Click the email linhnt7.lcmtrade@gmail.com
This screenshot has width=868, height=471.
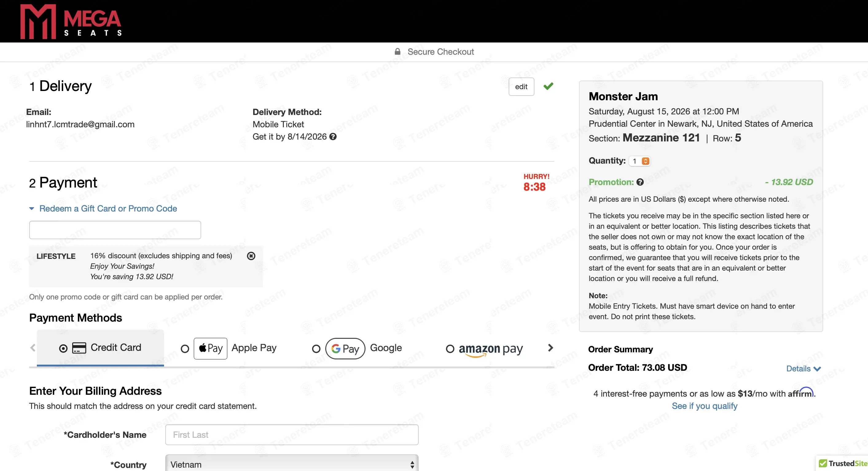(80, 124)
